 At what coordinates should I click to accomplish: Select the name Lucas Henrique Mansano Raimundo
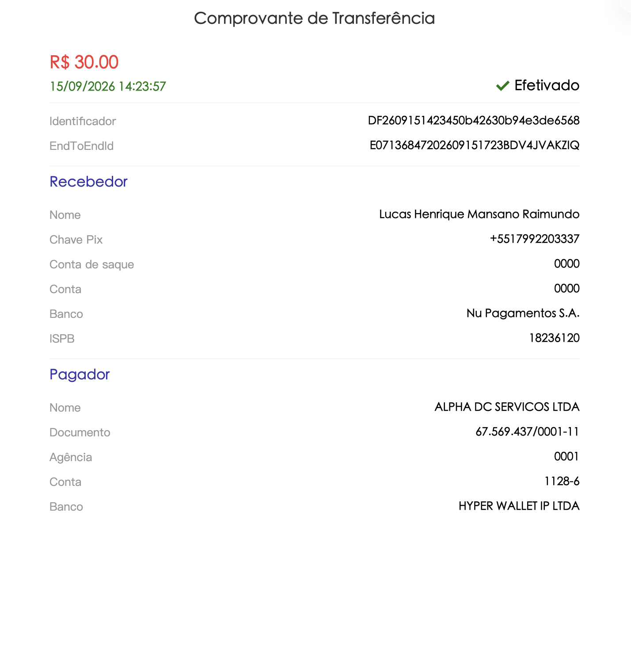point(479,214)
